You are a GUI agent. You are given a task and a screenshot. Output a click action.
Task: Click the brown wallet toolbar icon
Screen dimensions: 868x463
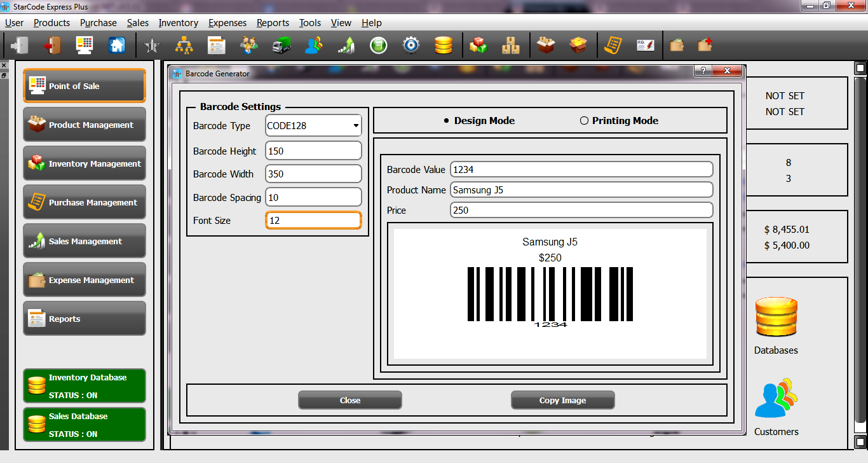[x=677, y=45]
